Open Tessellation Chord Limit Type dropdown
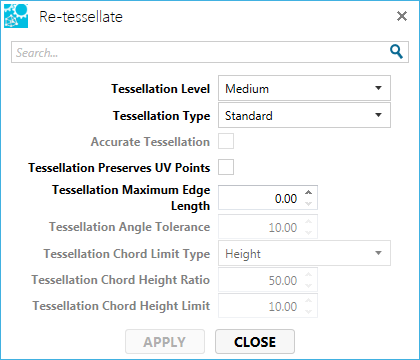The height and width of the screenshot is (360, 420). pyautogui.click(x=304, y=253)
